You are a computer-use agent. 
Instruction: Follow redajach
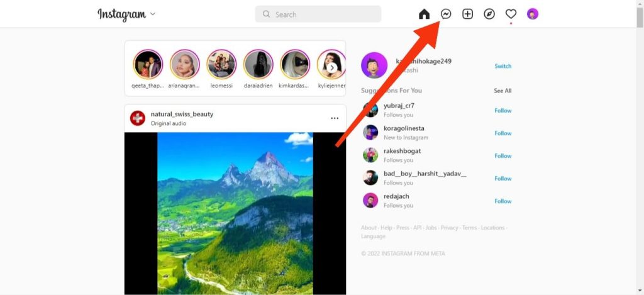tap(502, 201)
